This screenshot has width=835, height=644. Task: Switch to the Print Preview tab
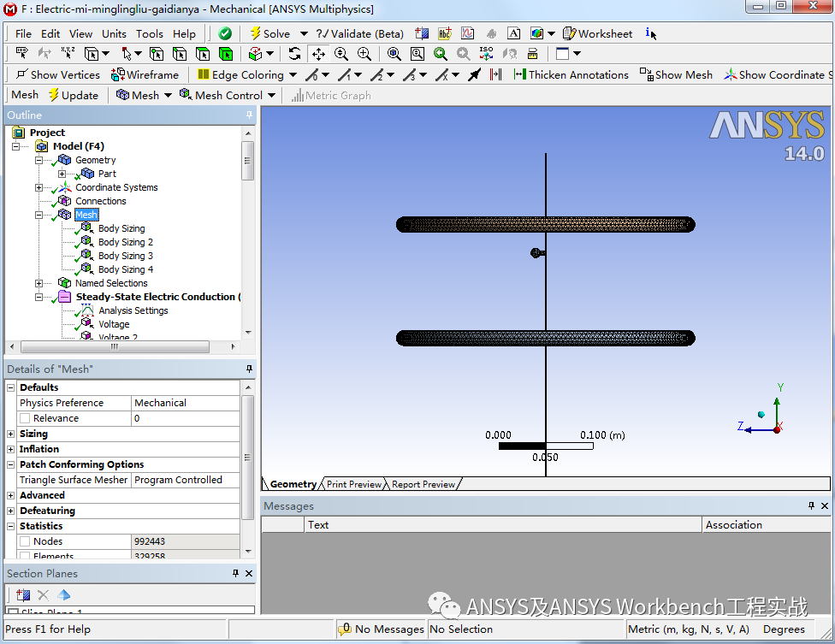point(354,484)
